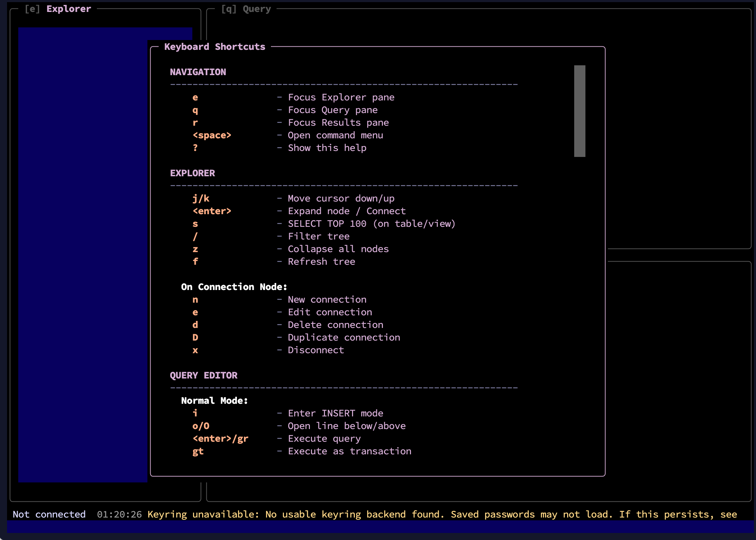Screen dimensions: 756x540
Task: Click the 'Not connected' status text
Action: pyautogui.click(x=49, y=514)
